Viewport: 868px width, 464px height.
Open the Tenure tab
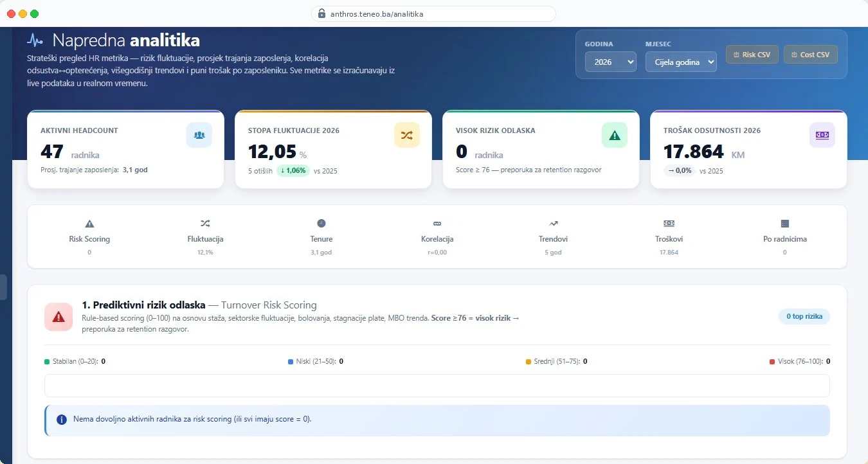(321, 236)
